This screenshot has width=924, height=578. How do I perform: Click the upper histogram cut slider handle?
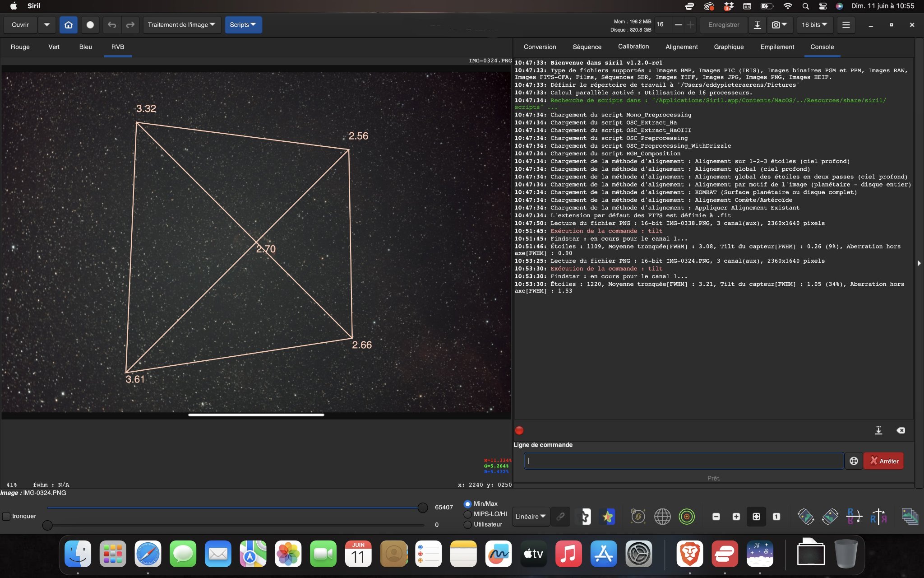coord(423,508)
